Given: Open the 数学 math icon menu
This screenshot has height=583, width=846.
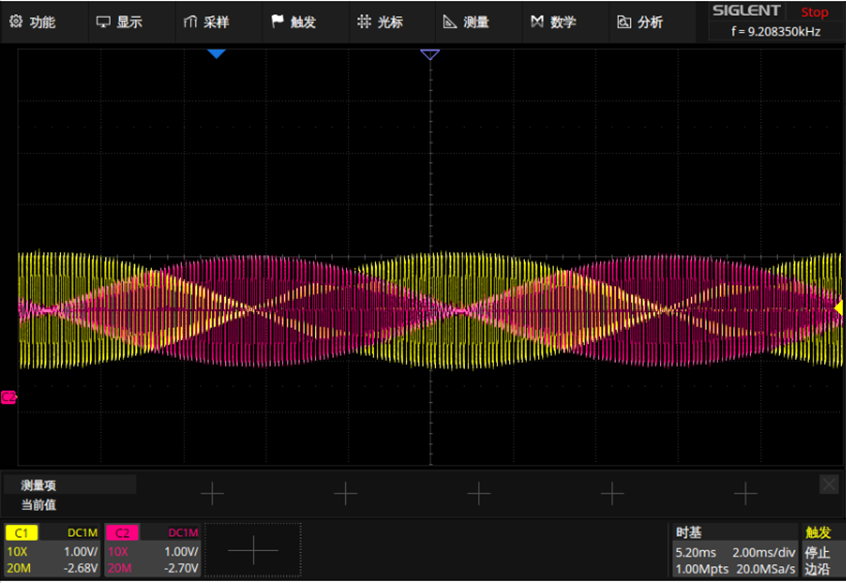Looking at the screenshot, I should 537,22.
